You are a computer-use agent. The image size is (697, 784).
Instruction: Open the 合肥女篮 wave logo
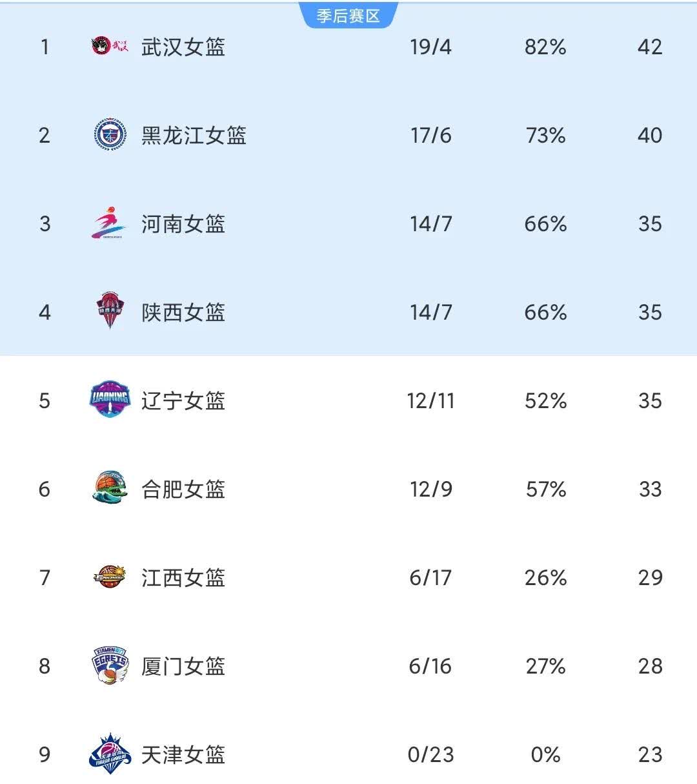[x=110, y=488]
